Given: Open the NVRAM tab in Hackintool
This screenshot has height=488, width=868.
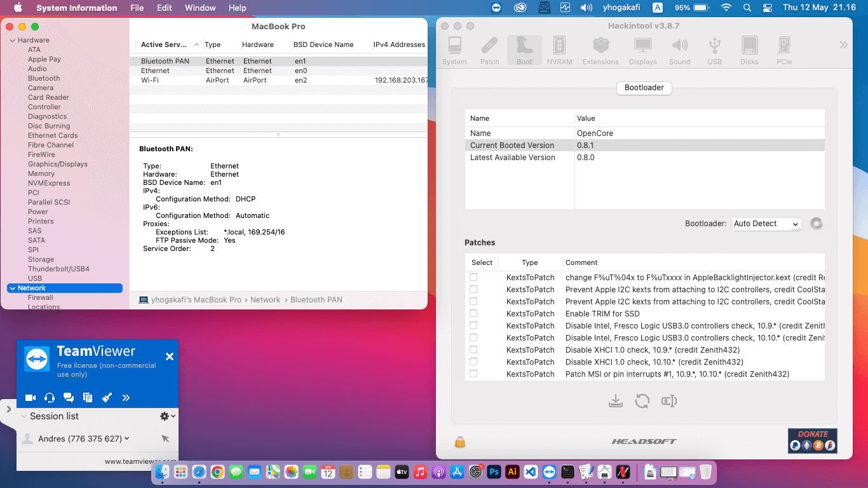Looking at the screenshot, I should pyautogui.click(x=559, y=51).
